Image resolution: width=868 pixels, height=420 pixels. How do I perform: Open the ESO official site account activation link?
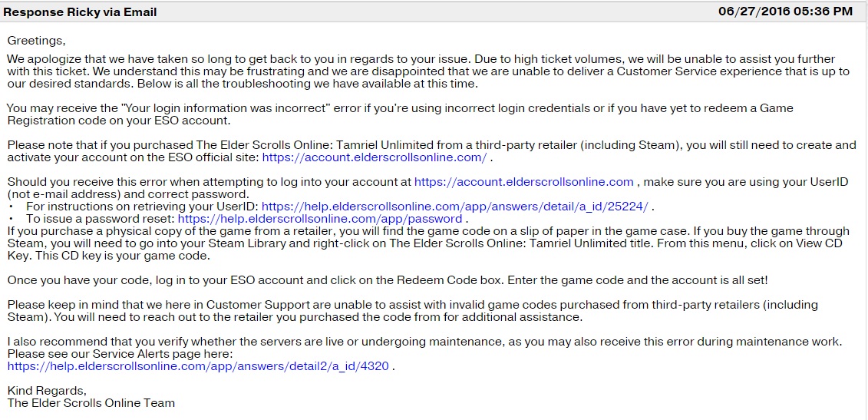click(x=375, y=157)
